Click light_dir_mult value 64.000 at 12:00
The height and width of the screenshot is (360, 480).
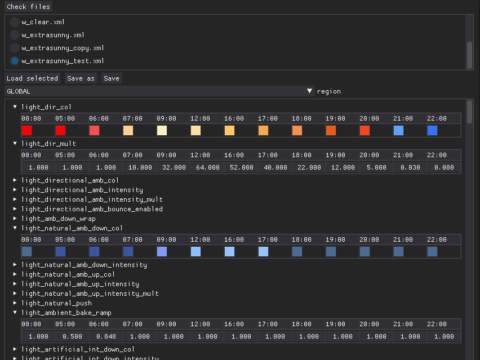pyautogui.click(x=207, y=167)
